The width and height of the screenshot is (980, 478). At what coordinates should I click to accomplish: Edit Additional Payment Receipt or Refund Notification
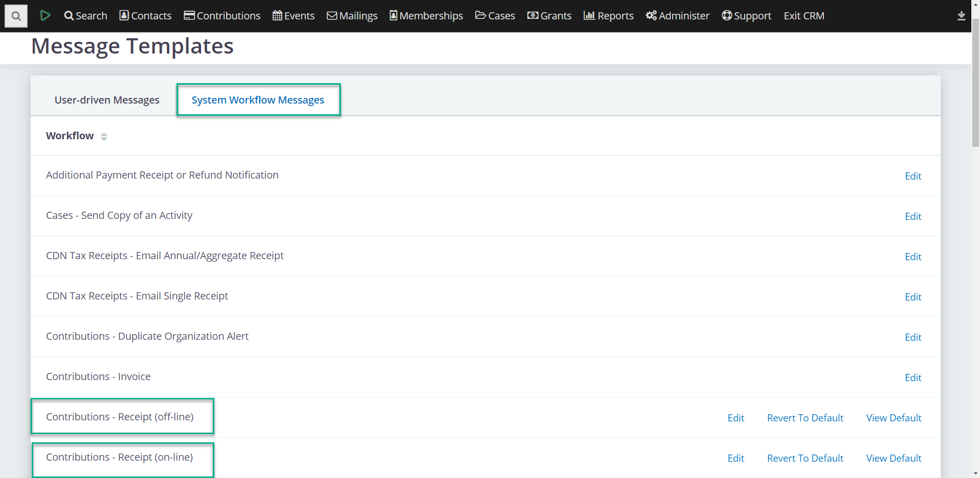pos(913,176)
